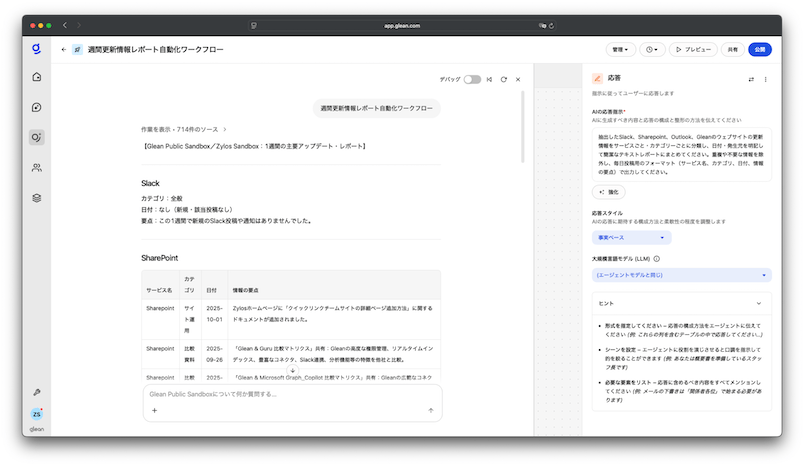Open the 事実ベース response style dropdown

click(631, 237)
